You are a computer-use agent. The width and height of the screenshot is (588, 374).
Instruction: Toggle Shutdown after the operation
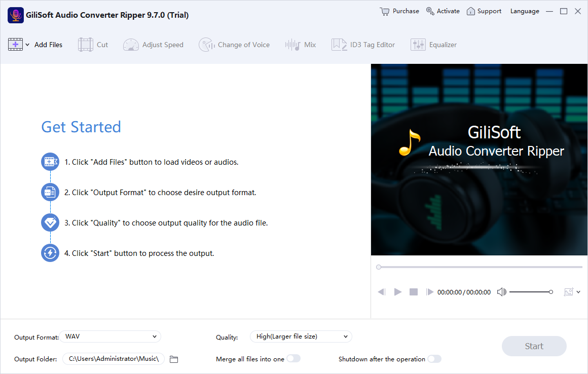click(434, 359)
